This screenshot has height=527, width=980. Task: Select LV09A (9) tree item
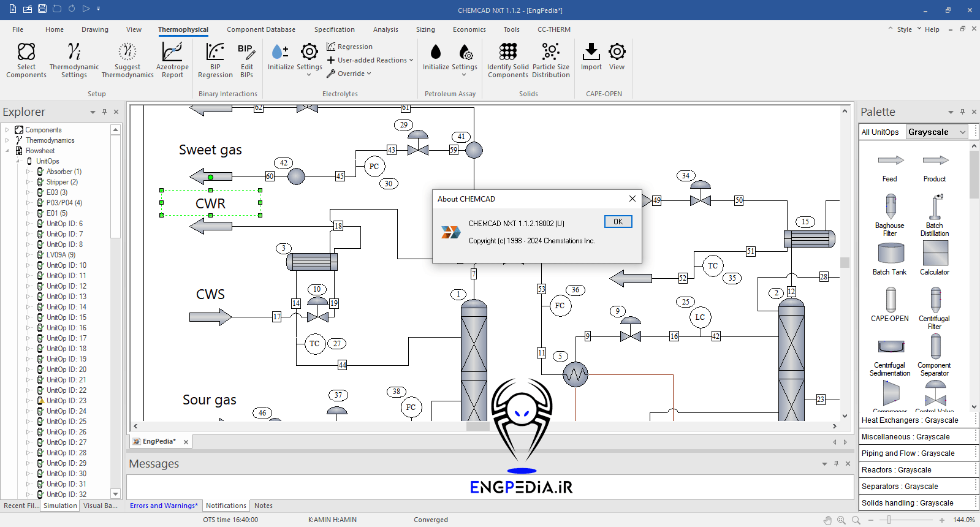pyautogui.click(x=61, y=255)
